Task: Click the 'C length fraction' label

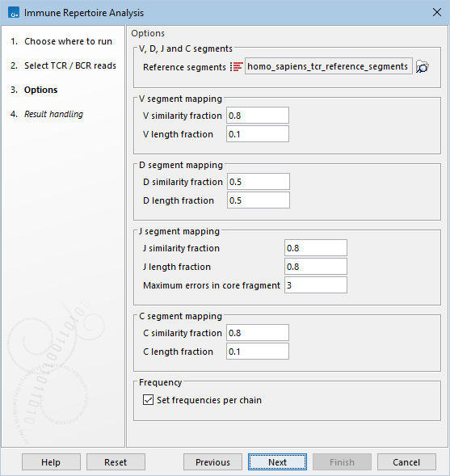Action: click(178, 352)
